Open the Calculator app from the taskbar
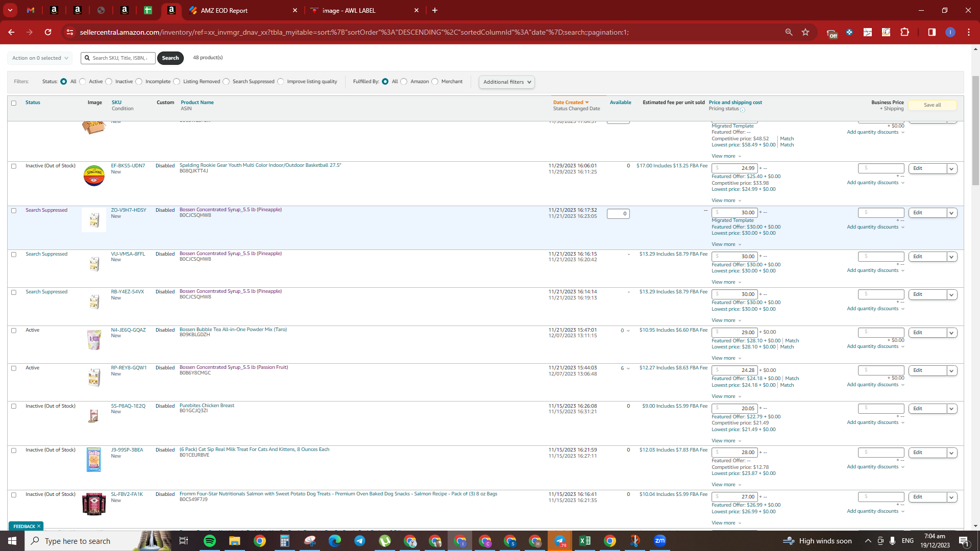Screen dimensions: 980x551 (x=284, y=541)
